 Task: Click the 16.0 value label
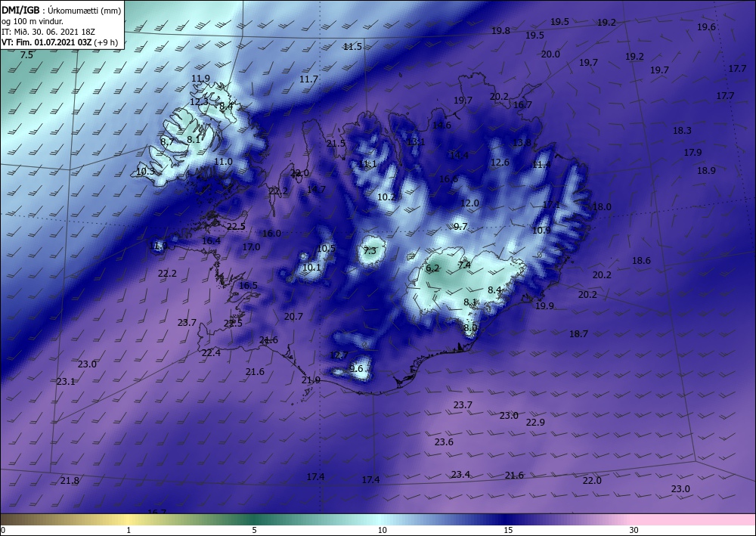271,234
